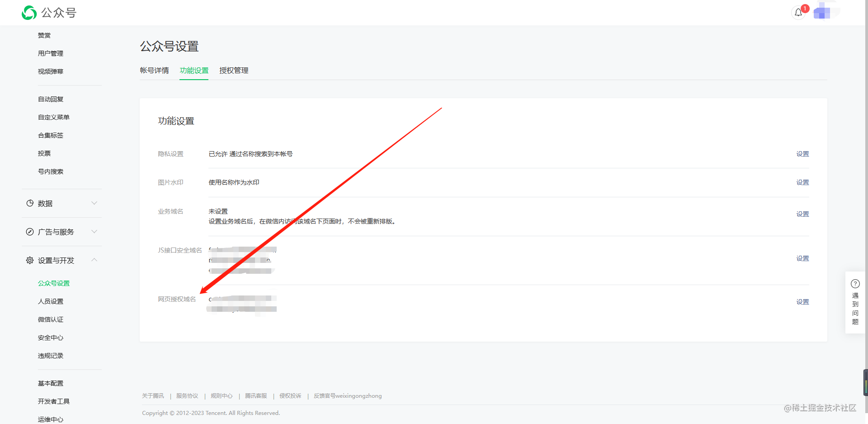Select the 功能设置 tab
The width and height of the screenshot is (868, 424).
tap(194, 71)
